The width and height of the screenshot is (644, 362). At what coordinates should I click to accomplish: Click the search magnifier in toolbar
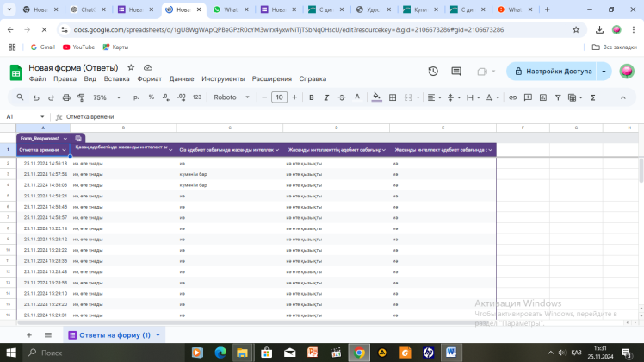(20, 97)
